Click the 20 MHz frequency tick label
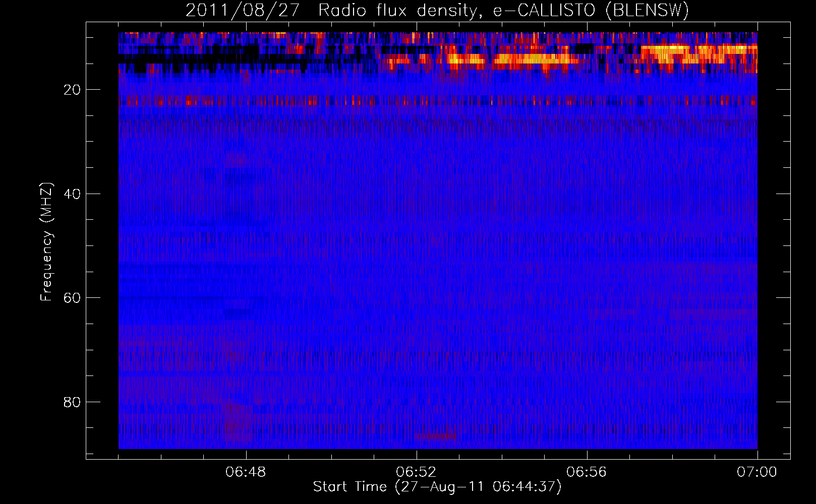This screenshot has width=816, height=504. (x=72, y=90)
